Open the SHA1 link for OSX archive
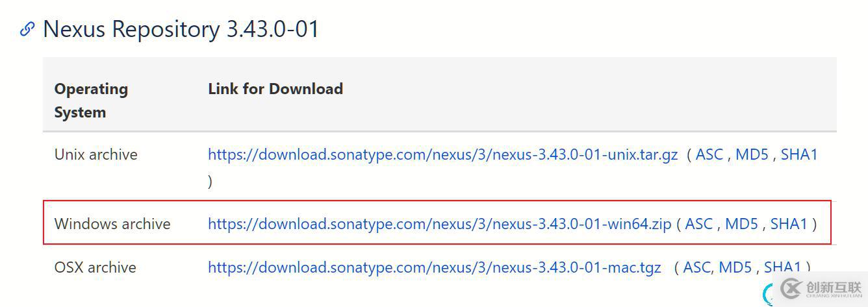The image size is (868, 307). (782, 267)
